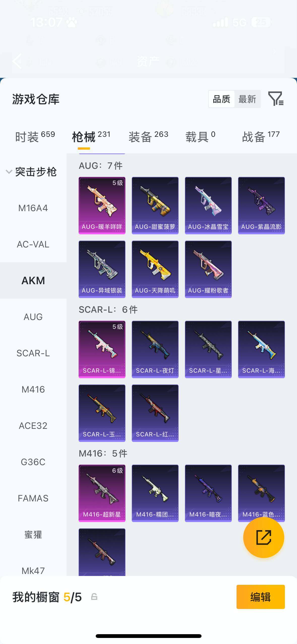
Task: Open the M416-超新星 weapon skin
Action: 102,493
